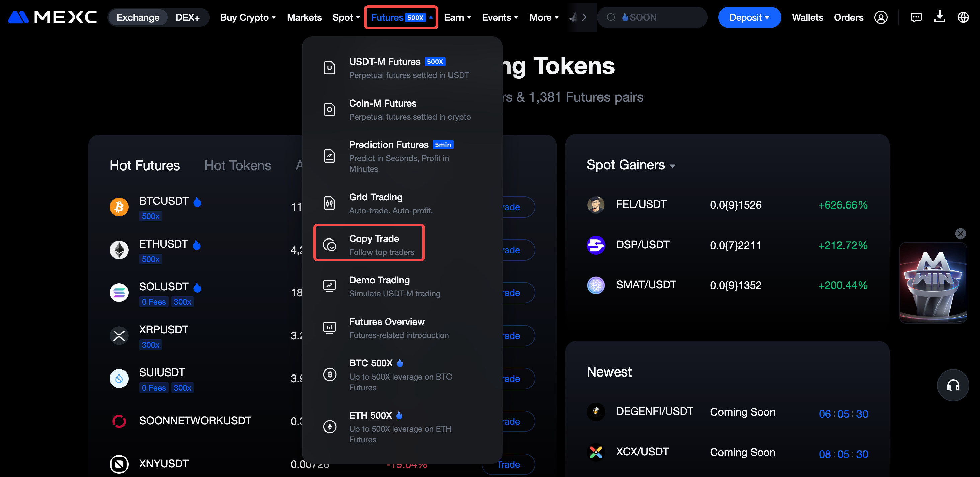
Task: Open the chat messages icon
Action: (x=916, y=17)
